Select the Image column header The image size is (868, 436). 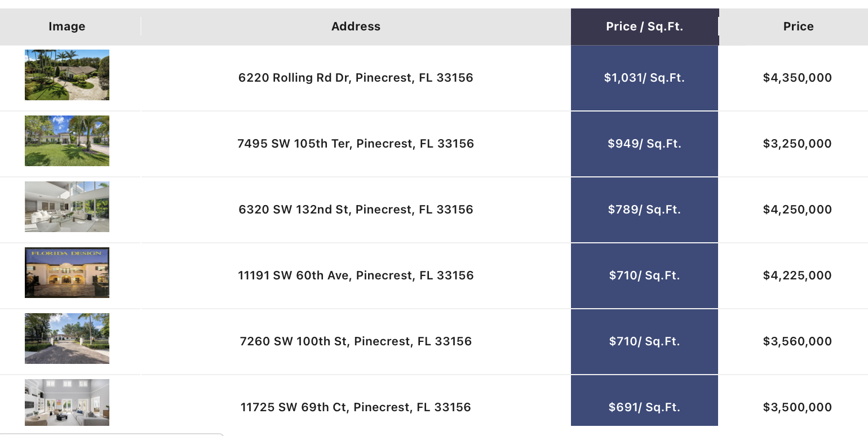[67, 26]
